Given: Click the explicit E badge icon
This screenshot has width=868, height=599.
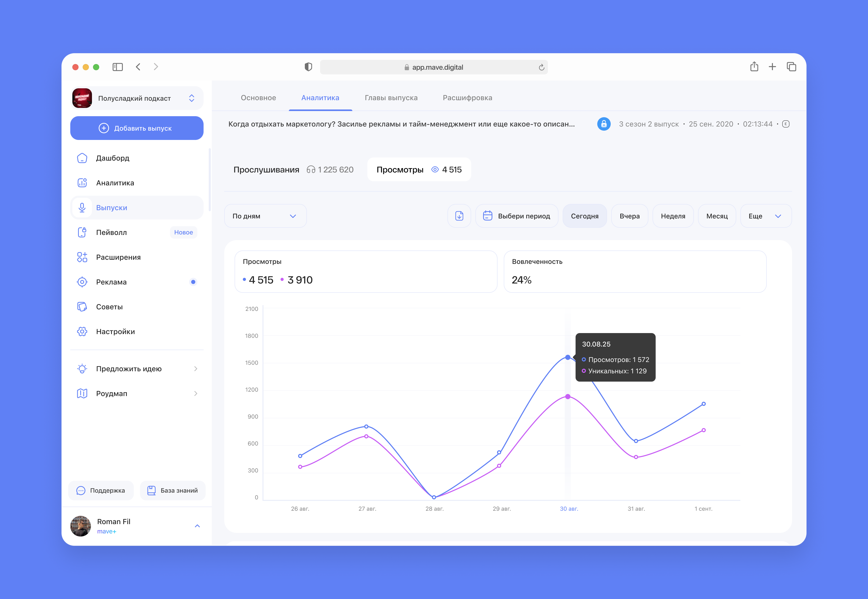Looking at the screenshot, I should tap(786, 124).
